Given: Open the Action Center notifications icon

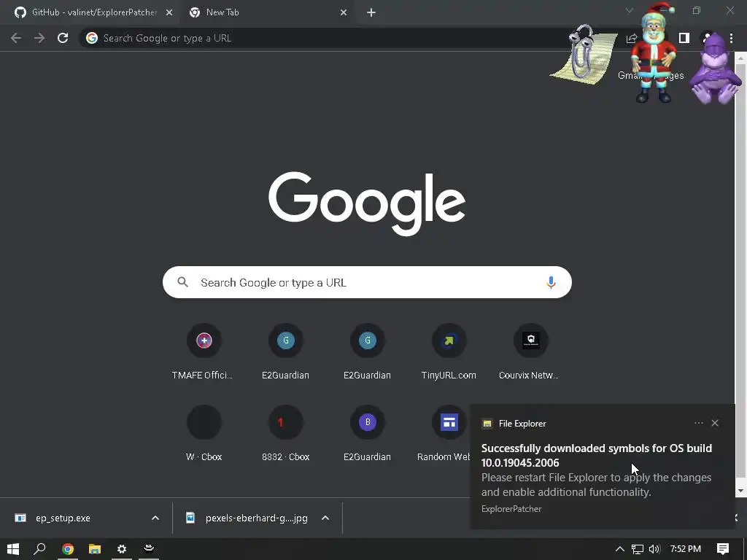Looking at the screenshot, I should [x=723, y=549].
